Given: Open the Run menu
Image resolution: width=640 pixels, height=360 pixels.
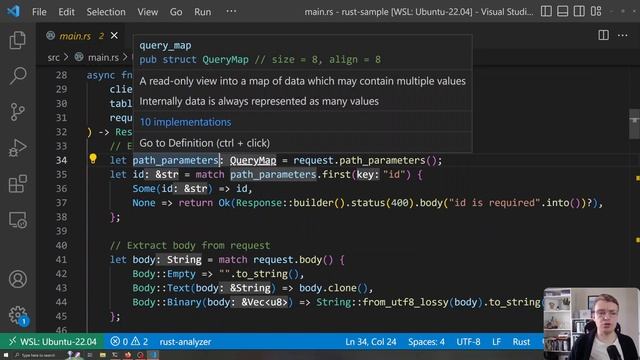Looking at the screenshot, I should click(x=202, y=12).
